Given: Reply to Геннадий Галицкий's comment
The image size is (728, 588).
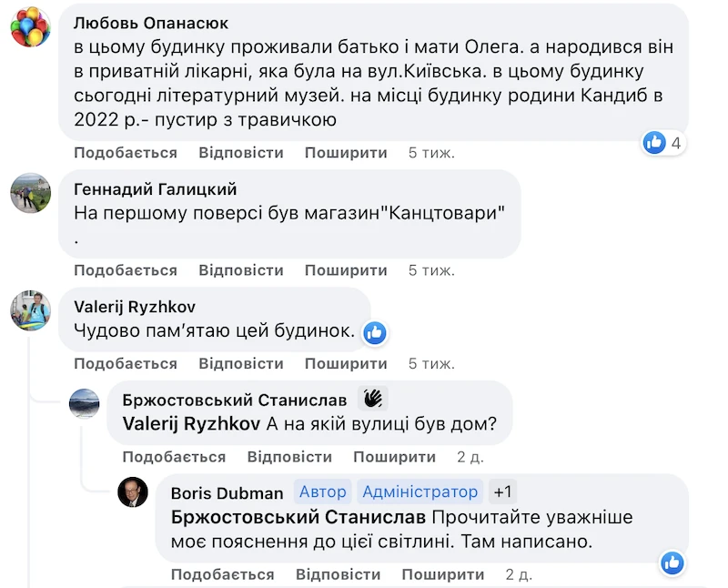Looking at the screenshot, I should pos(241,270).
